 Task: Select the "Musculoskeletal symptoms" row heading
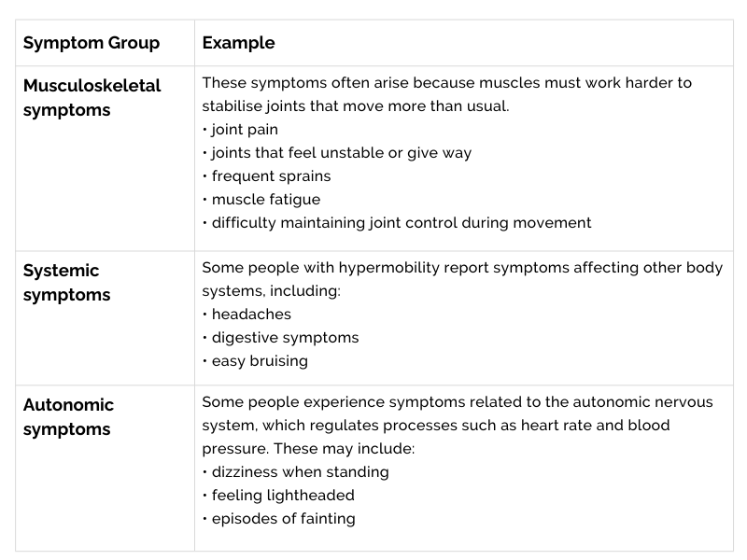92,98
